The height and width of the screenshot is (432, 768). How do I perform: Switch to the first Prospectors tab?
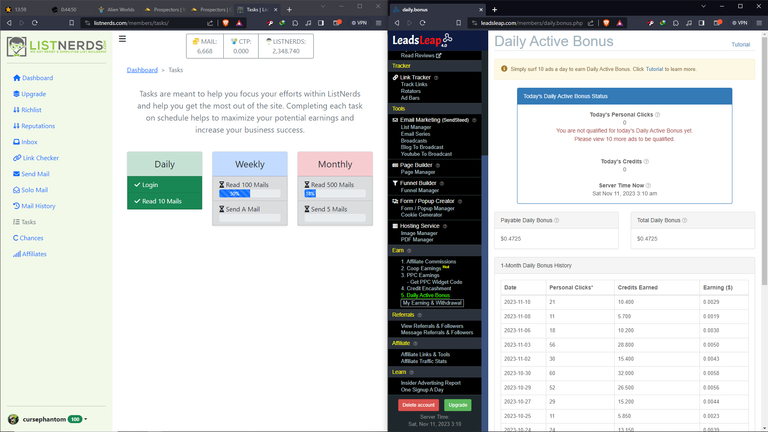click(165, 9)
